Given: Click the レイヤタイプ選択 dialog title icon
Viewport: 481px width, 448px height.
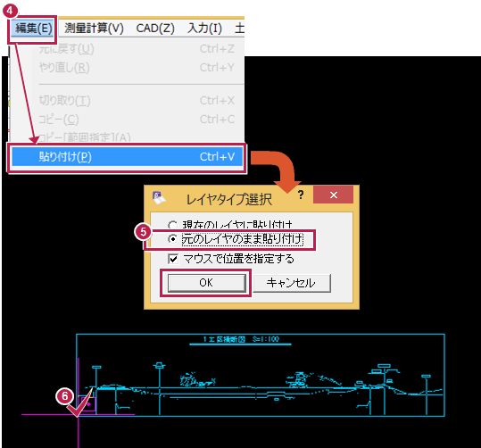Looking at the screenshot, I should pos(159,198).
